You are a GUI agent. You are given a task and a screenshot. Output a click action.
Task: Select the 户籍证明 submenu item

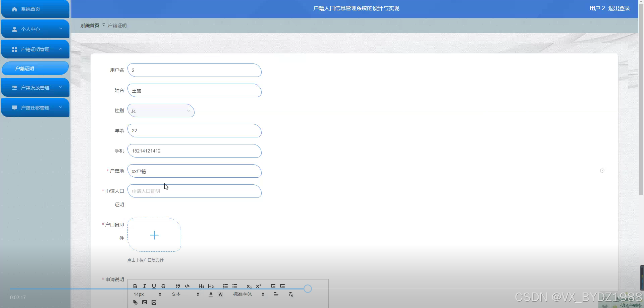35,69
